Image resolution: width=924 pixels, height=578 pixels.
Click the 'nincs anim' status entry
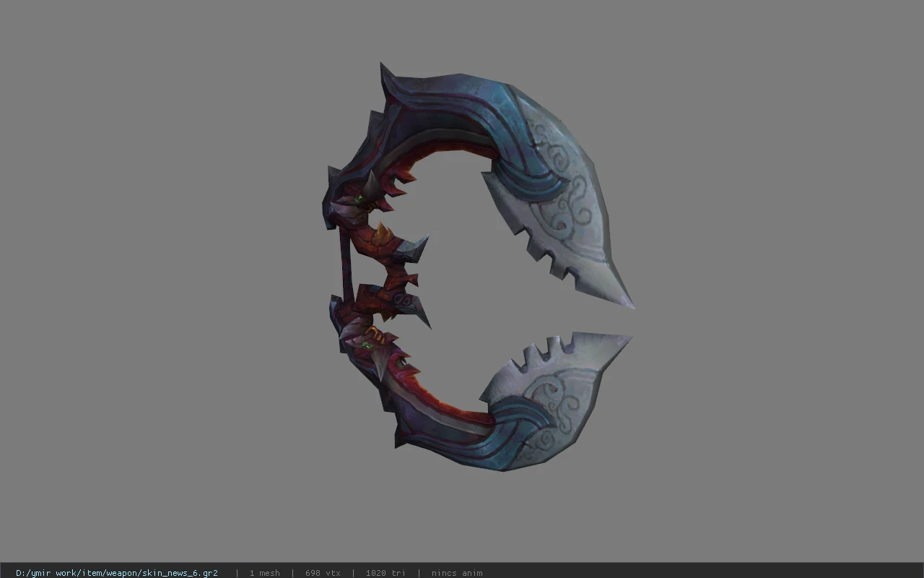457,573
